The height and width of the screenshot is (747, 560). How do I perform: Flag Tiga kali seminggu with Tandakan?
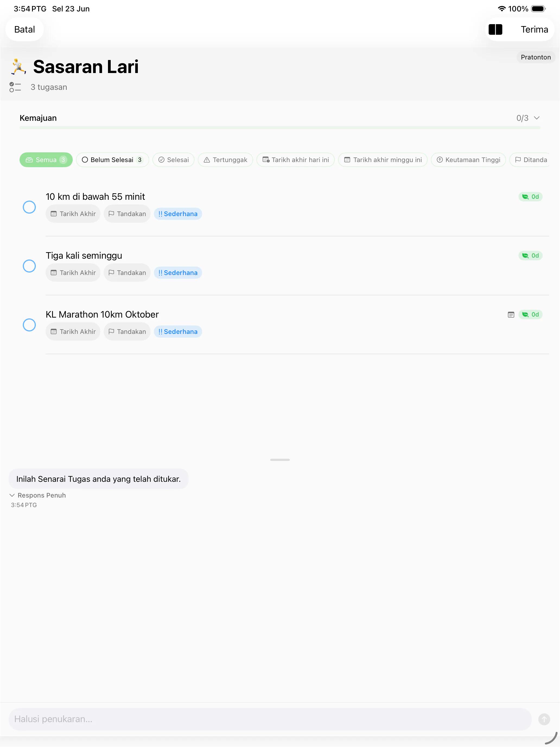(127, 273)
